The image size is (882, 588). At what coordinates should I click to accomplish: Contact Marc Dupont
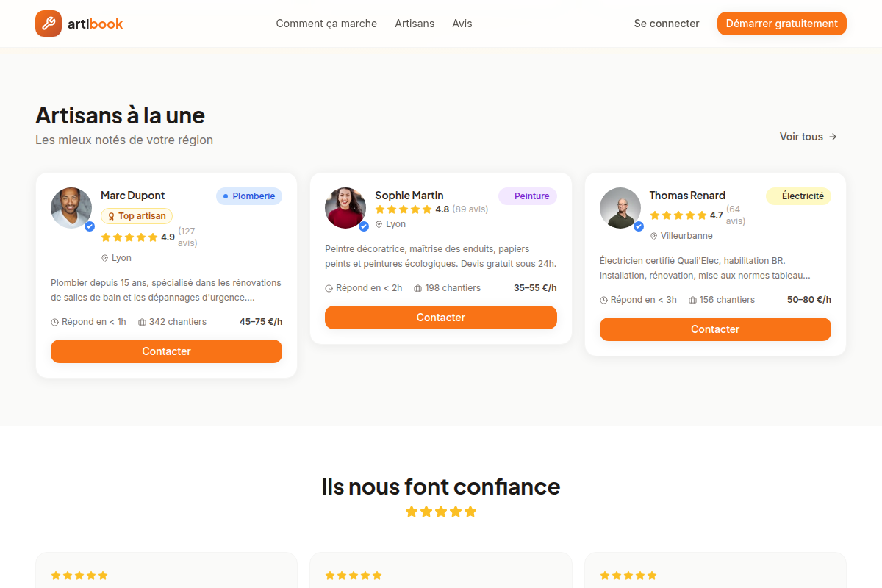coord(166,351)
